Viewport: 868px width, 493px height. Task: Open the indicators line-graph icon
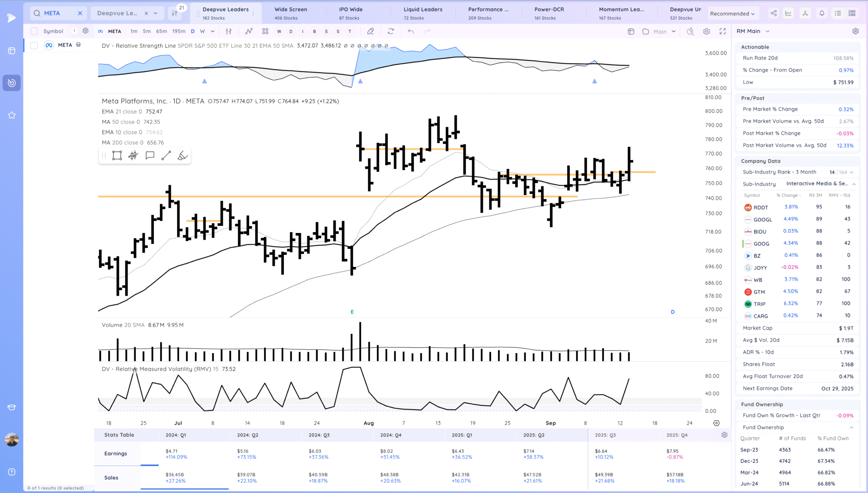249,31
